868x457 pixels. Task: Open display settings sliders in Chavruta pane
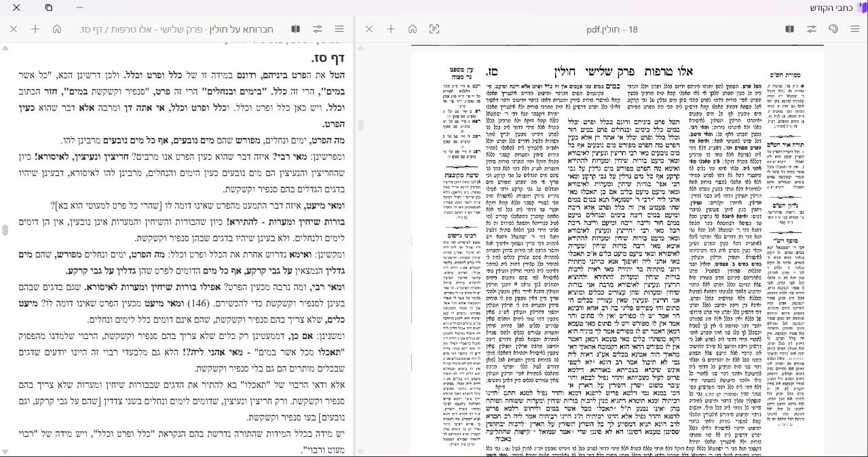(x=318, y=29)
